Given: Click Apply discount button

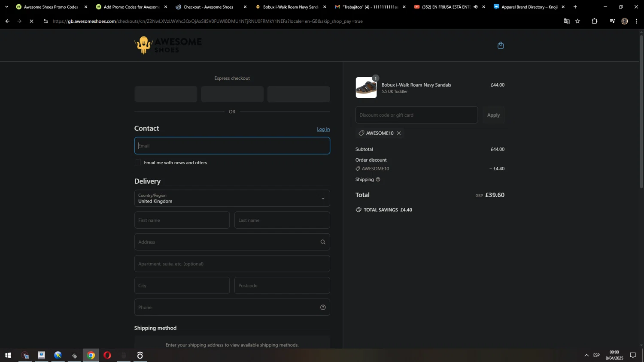Looking at the screenshot, I should [493, 115].
